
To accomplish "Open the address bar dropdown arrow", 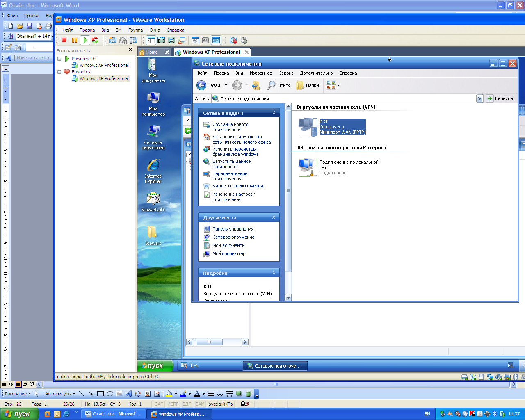I will [x=479, y=98].
